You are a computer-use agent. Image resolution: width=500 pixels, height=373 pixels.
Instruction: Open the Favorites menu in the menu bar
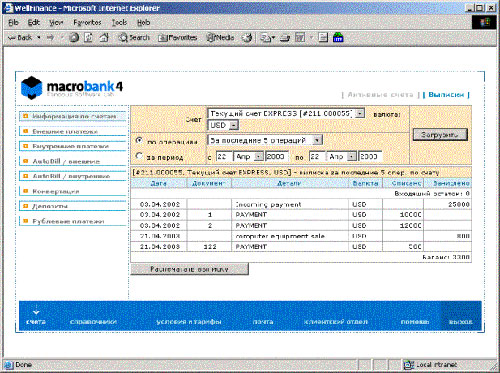87,22
